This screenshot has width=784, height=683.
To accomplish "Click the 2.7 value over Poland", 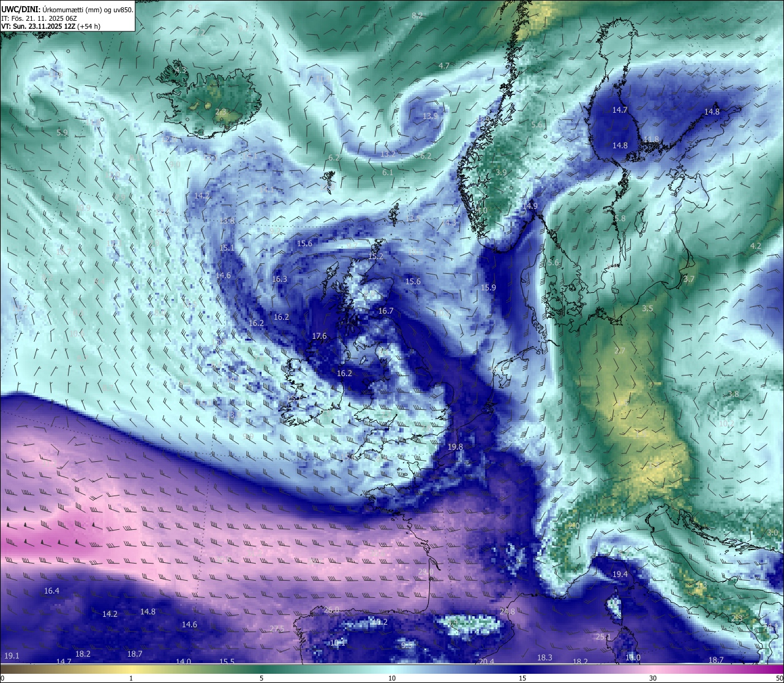I will (x=620, y=351).
